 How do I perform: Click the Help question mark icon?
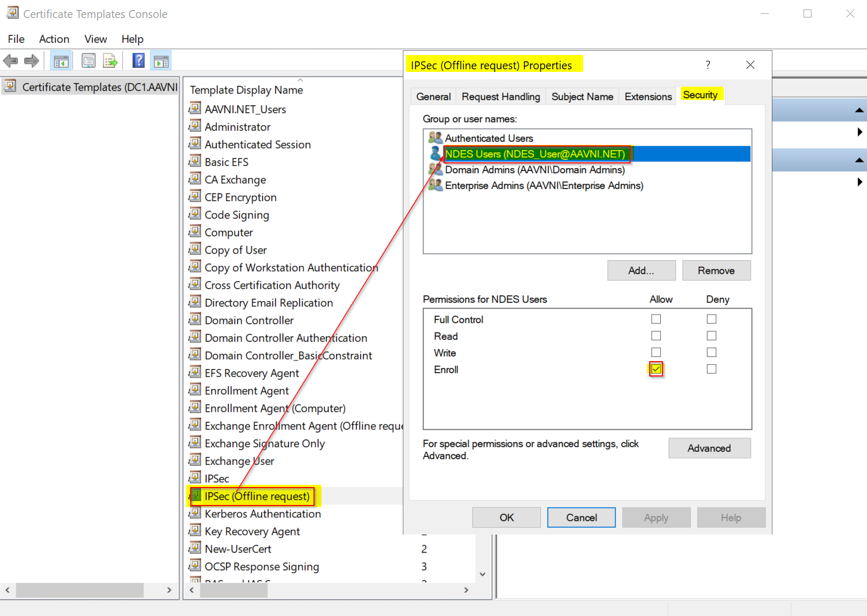click(x=138, y=60)
